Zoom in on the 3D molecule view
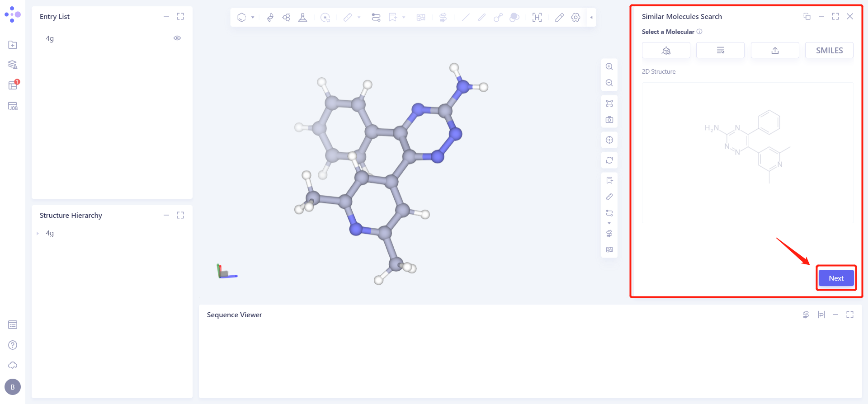 click(609, 66)
